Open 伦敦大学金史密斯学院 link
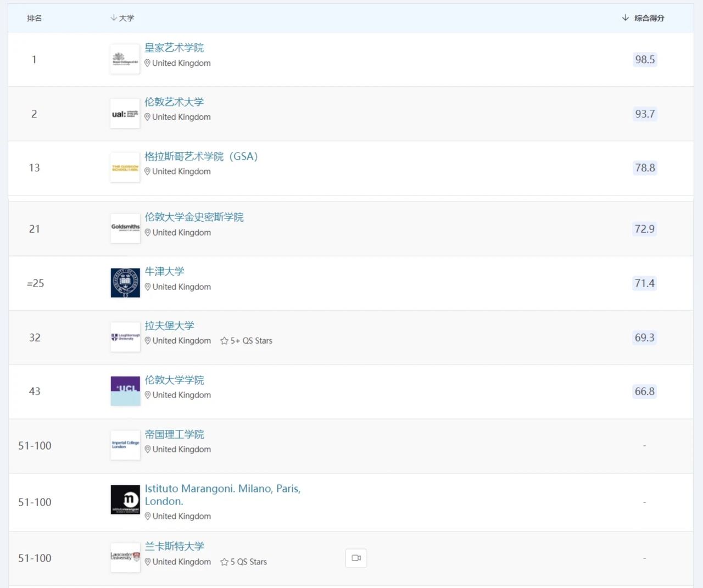 194,217
